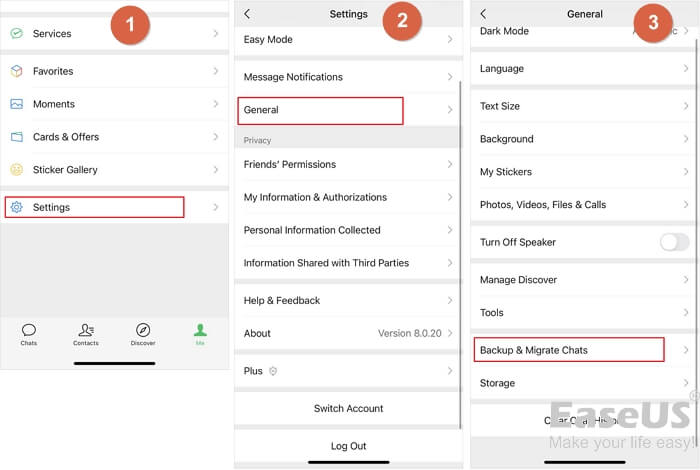
Task: Go back from Settings screen
Action: coord(247,14)
